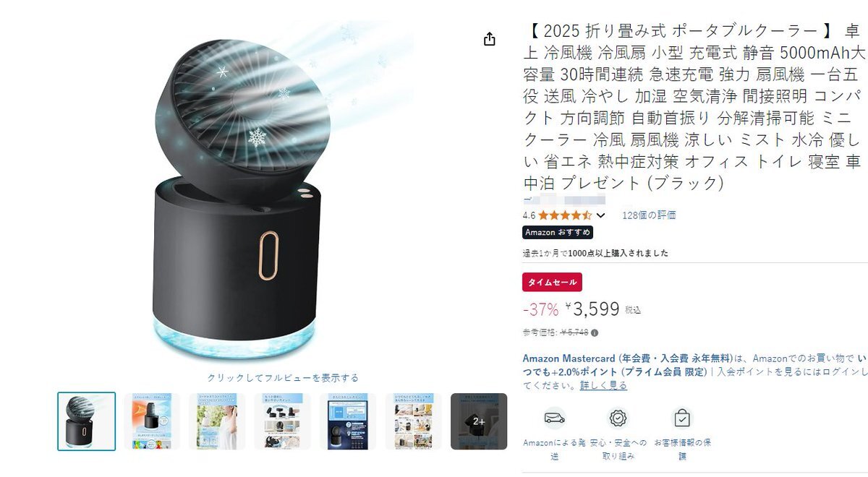
Task: Select the second thumbnail with orange airflow
Action: 152,421
